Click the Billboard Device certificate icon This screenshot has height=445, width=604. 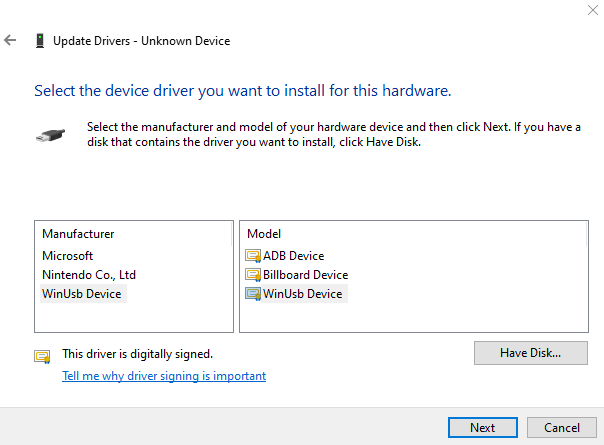253,275
